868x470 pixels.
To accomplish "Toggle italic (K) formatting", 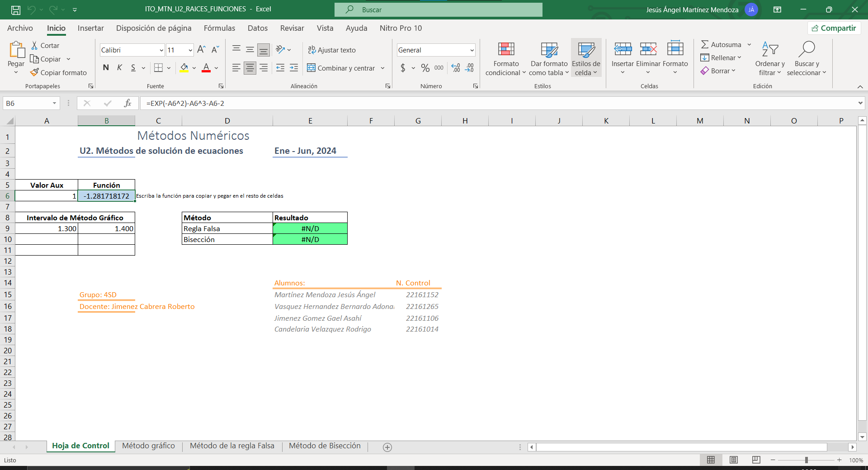I will (x=119, y=68).
